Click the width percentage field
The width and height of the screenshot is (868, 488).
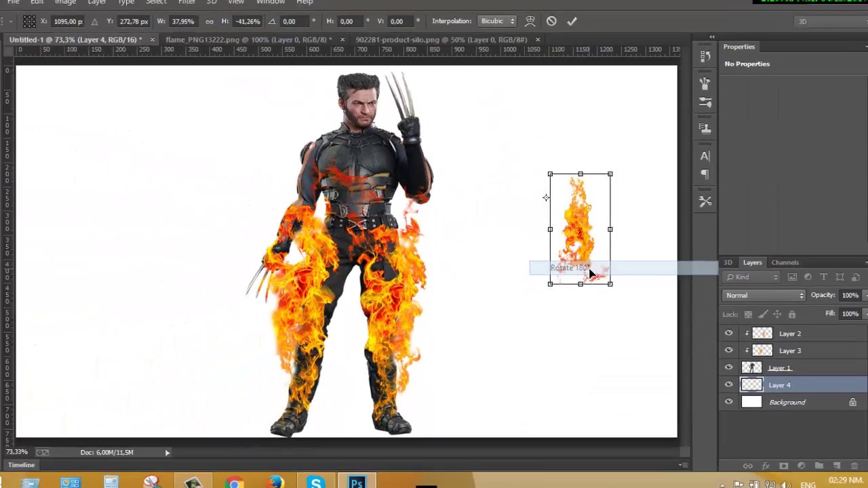[184, 21]
